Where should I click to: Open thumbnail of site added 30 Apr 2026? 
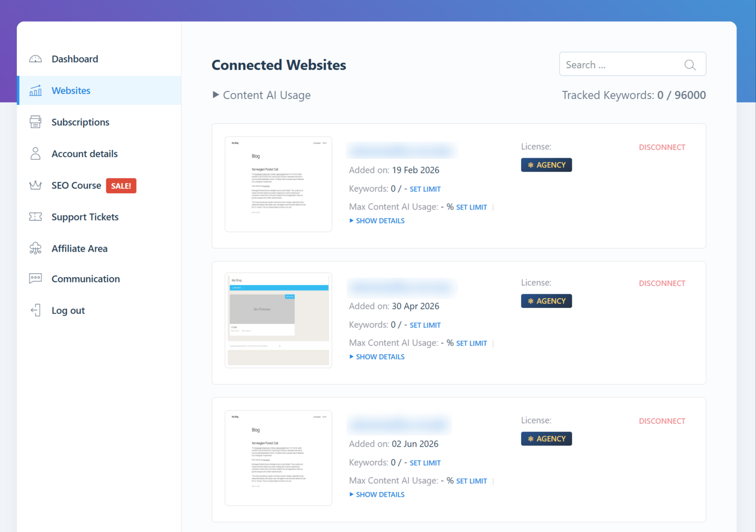(x=278, y=320)
